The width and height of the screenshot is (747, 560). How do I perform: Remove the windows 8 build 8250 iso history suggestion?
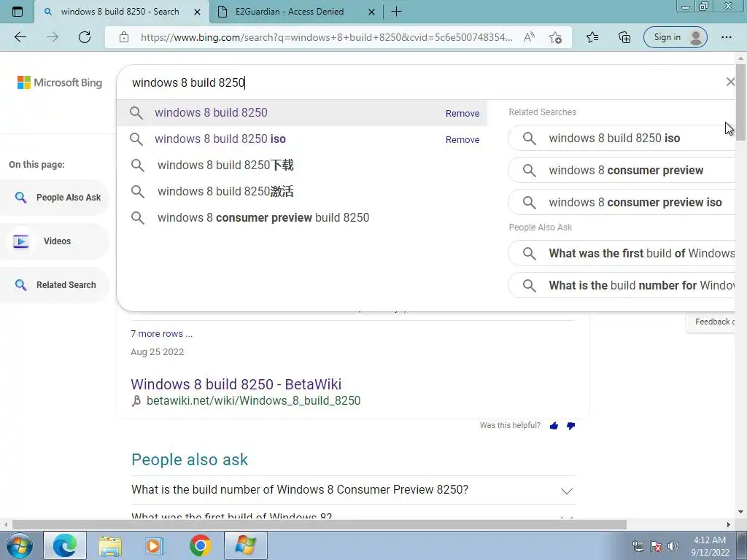(x=462, y=139)
